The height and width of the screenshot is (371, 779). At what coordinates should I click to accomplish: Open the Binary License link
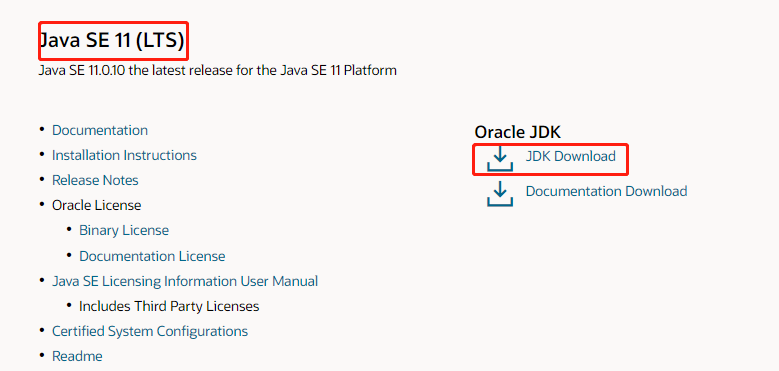(x=124, y=230)
